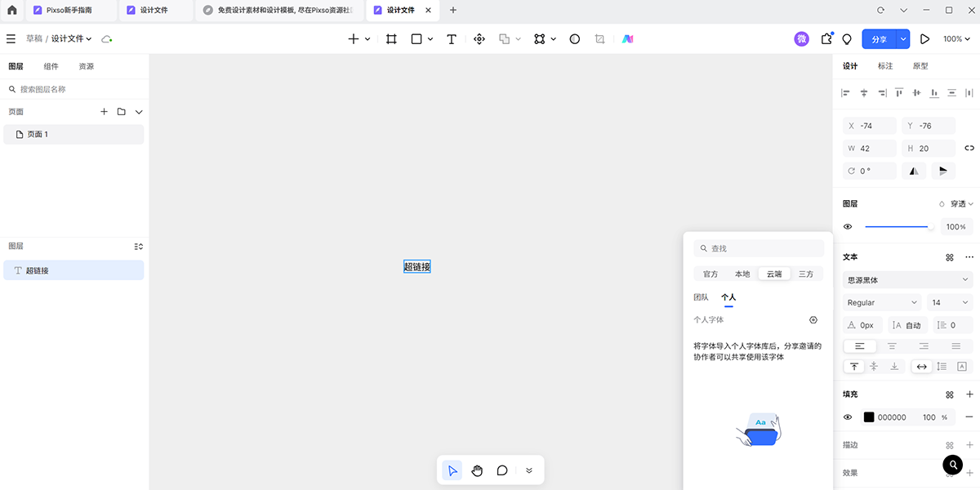Hide the fill with eye icon
The image size is (980, 490).
848,417
